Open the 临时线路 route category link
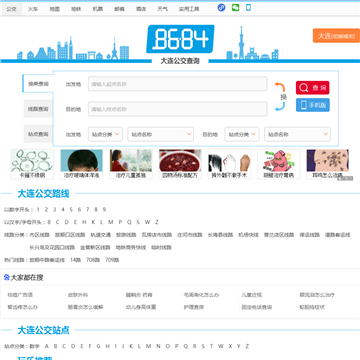Image resolution: width=360 pixels, height=360 pixels. coord(161,247)
